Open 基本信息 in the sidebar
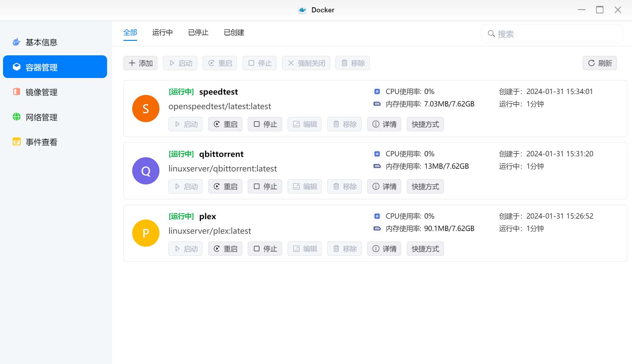Image resolution: width=632 pixels, height=364 pixels. 41,42
